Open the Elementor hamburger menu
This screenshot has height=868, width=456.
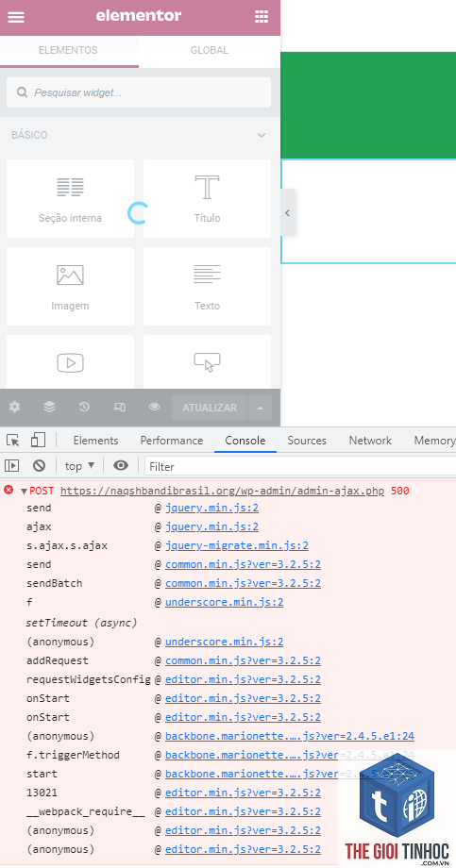[16, 17]
